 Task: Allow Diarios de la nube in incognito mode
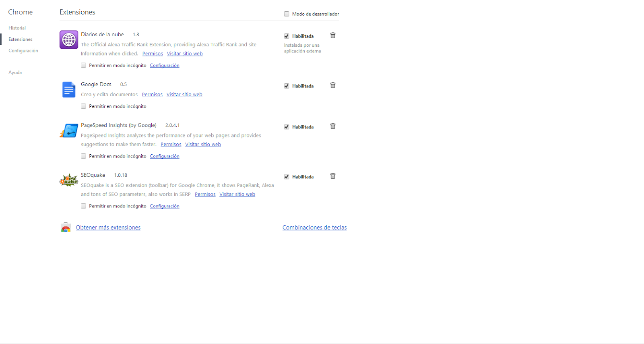click(x=83, y=65)
